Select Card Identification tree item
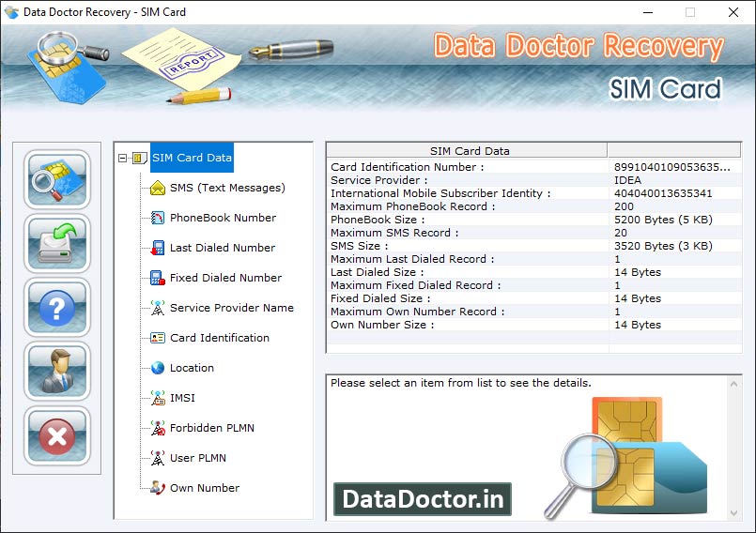This screenshot has width=756, height=533. click(x=220, y=338)
